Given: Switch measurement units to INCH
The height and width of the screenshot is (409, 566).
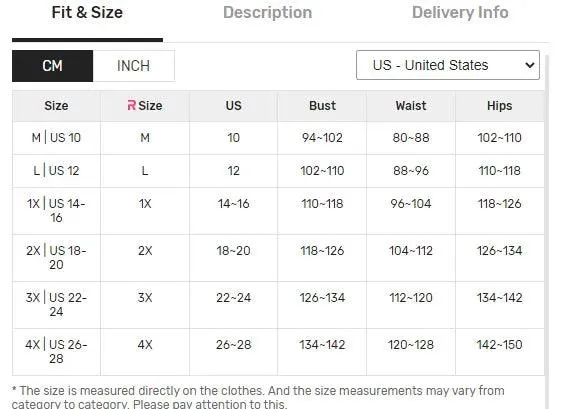Looking at the screenshot, I should coord(134,66).
